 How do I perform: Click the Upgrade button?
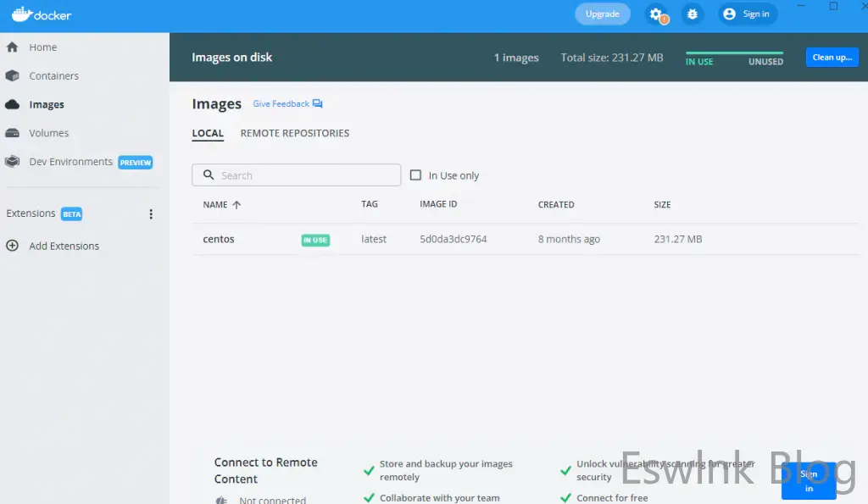[x=602, y=14]
